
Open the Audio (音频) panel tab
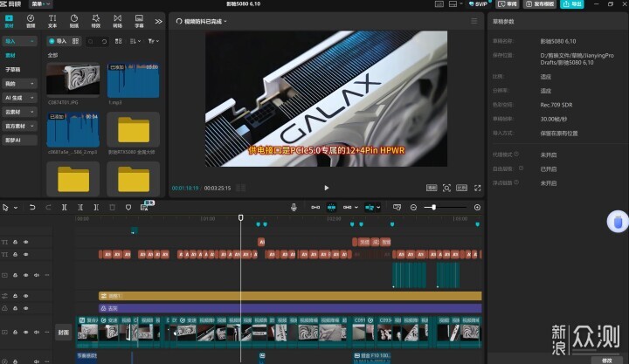31,21
